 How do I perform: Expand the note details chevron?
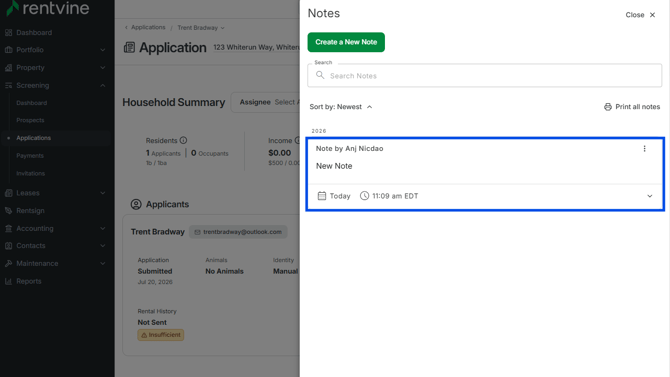point(649,196)
